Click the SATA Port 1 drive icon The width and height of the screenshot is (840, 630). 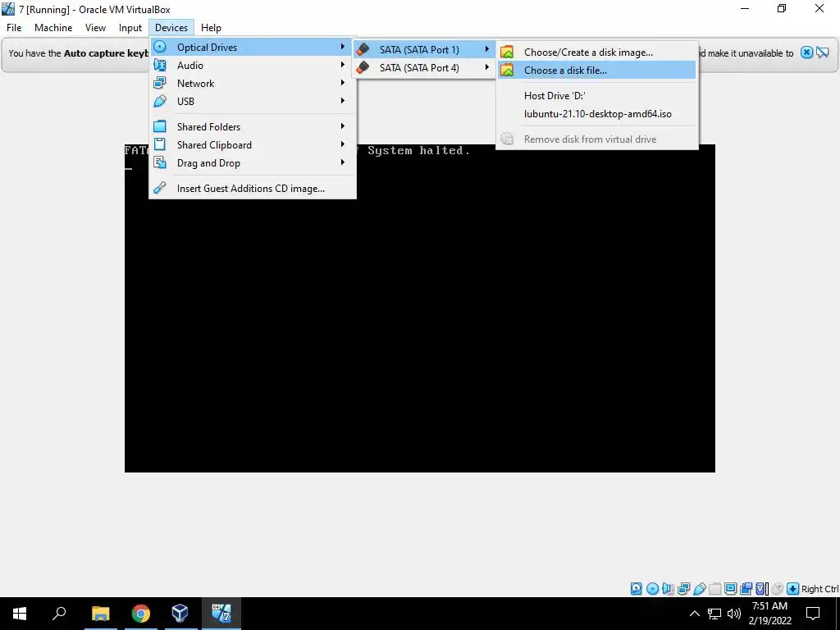[363, 49]
